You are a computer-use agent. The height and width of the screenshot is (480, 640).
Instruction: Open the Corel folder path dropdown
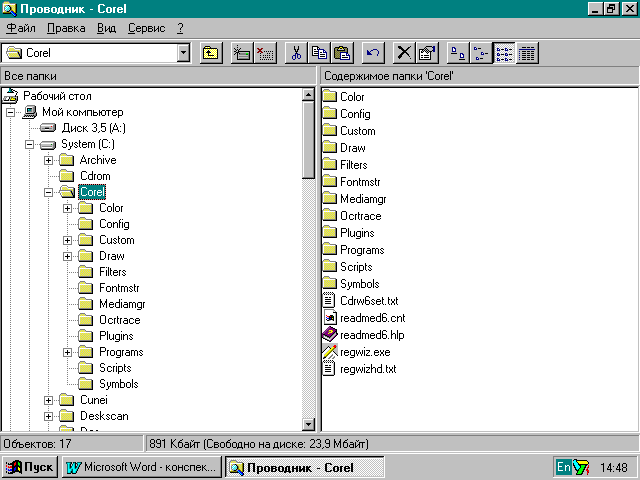pyautogui.click(x=183, y=53)
